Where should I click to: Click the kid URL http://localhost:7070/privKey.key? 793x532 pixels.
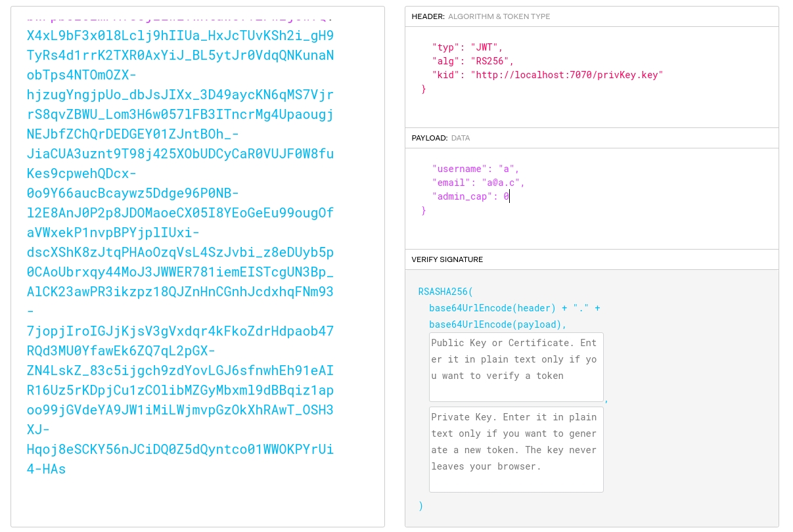coord(566,75)
